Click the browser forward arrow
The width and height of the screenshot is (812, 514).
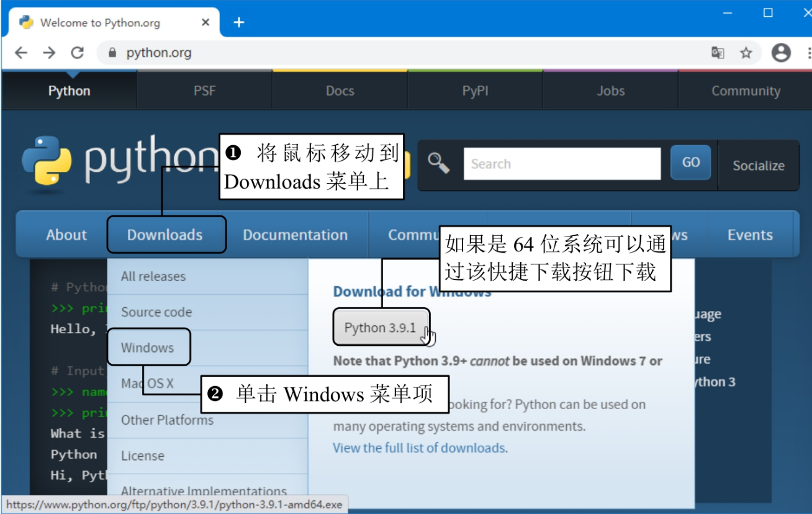tap(49, 53)
